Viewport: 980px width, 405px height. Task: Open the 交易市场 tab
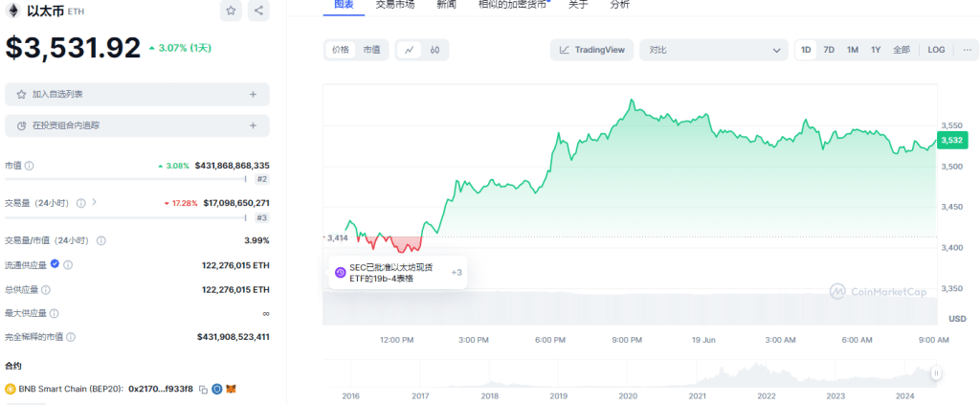[395, 5]
